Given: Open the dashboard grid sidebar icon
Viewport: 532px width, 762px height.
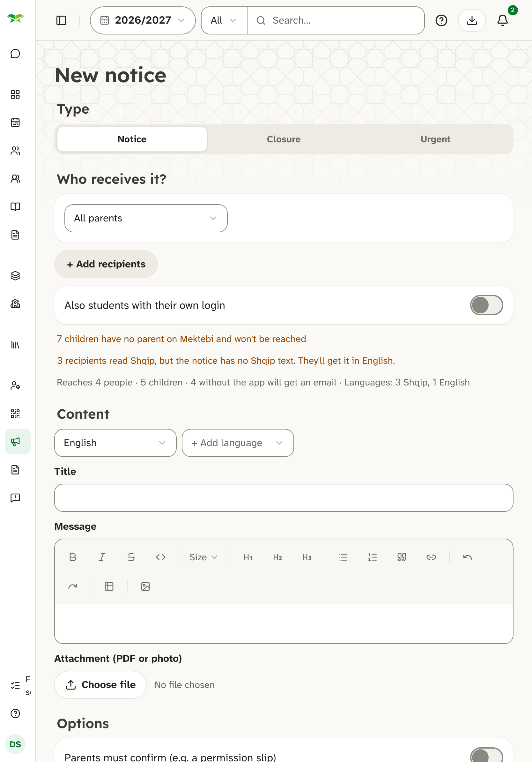Looking at the screenshot, I should tap(15, 94).
